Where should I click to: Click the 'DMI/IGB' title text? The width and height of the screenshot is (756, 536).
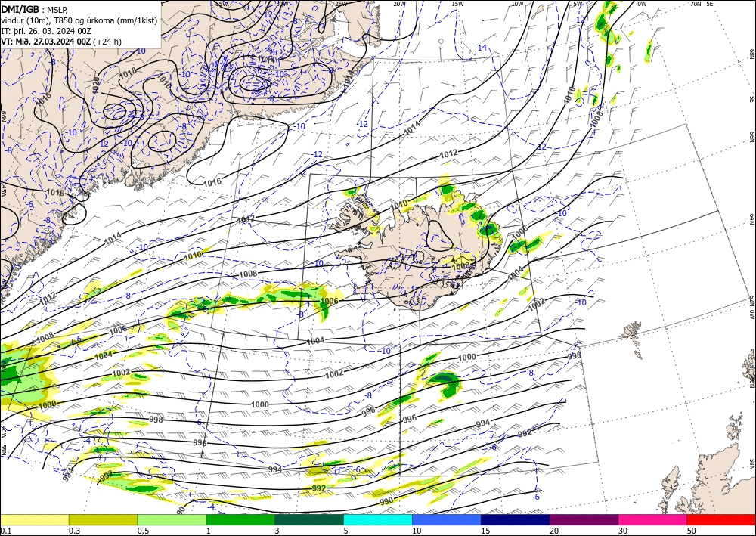(20, 8)
